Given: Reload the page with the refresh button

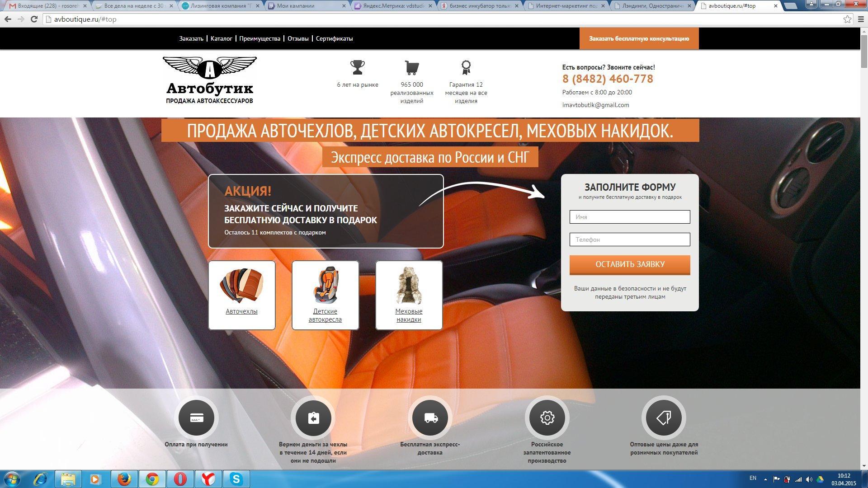Looking at the screenshot, I should (x=34, y=19).
